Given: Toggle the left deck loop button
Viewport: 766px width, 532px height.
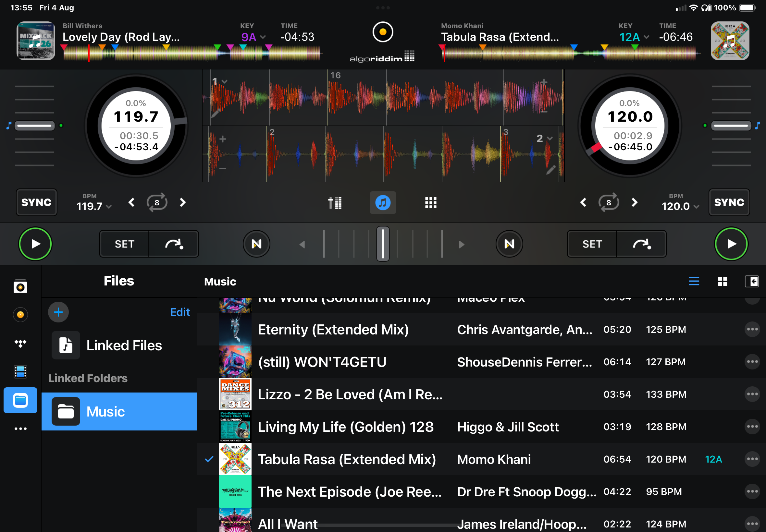Looking at the screenshot, I should click(157, 202).
